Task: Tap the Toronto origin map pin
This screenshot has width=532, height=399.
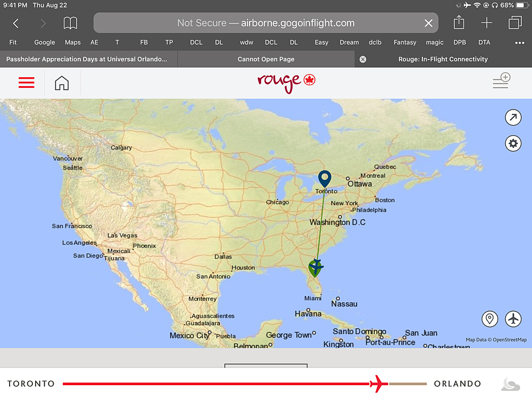Action: (325, 179)
